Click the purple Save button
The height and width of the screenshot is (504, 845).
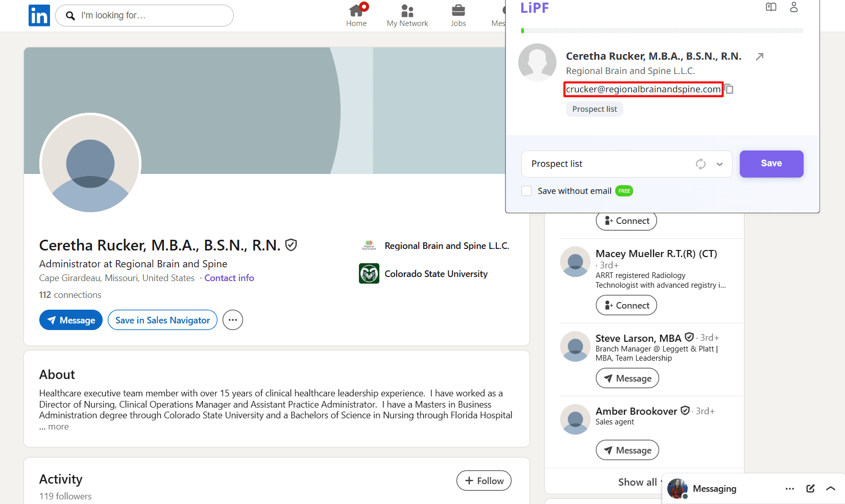(771, 164)
